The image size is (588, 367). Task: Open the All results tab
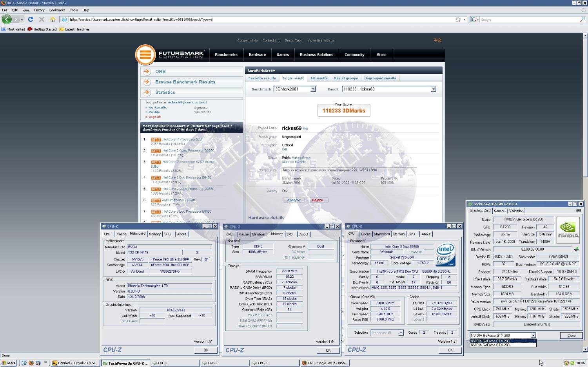point(319,78)
